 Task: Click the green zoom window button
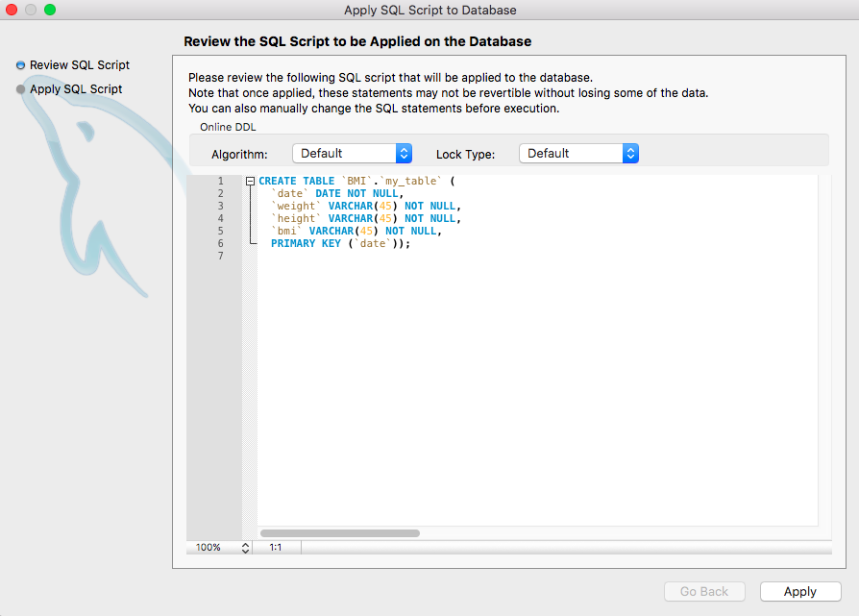tap(50, 10)
